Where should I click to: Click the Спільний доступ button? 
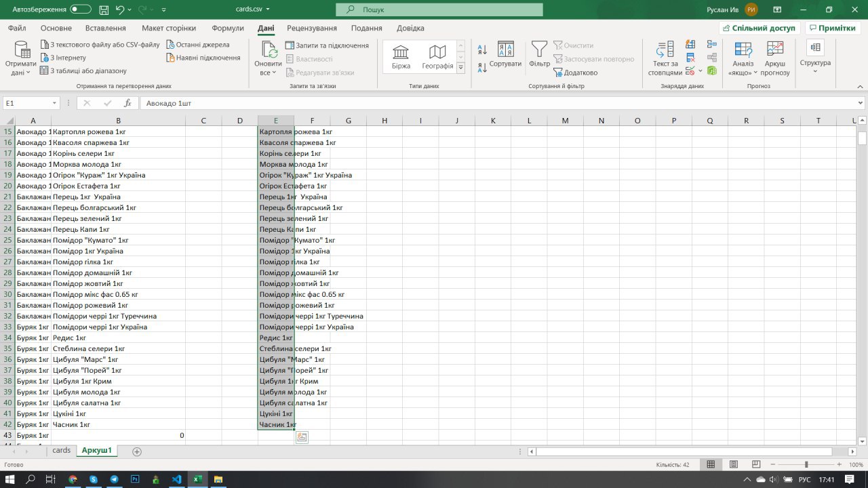(759, 28)
